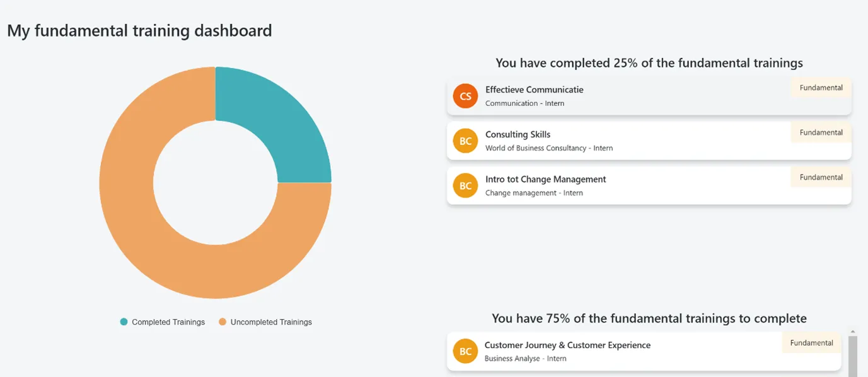Click the World of Business Consultancy - Intern subtitle
The width and height of the screenshot is (868, 377).
point(549,148)
